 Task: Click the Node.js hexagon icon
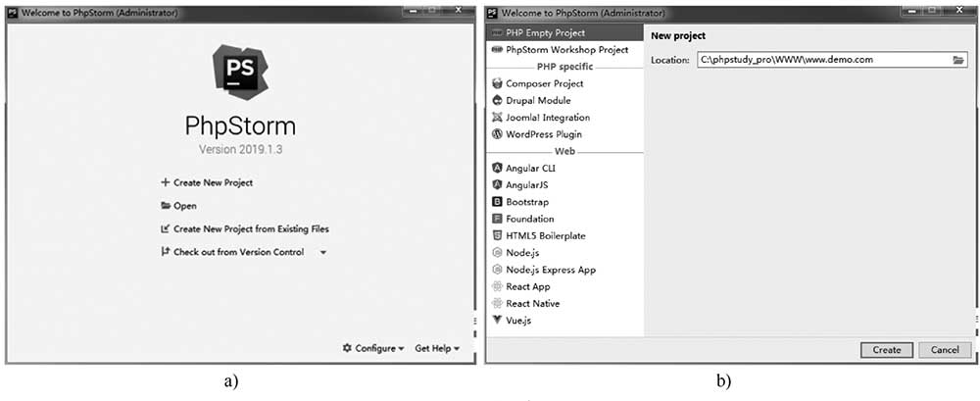tap(498, 253)
